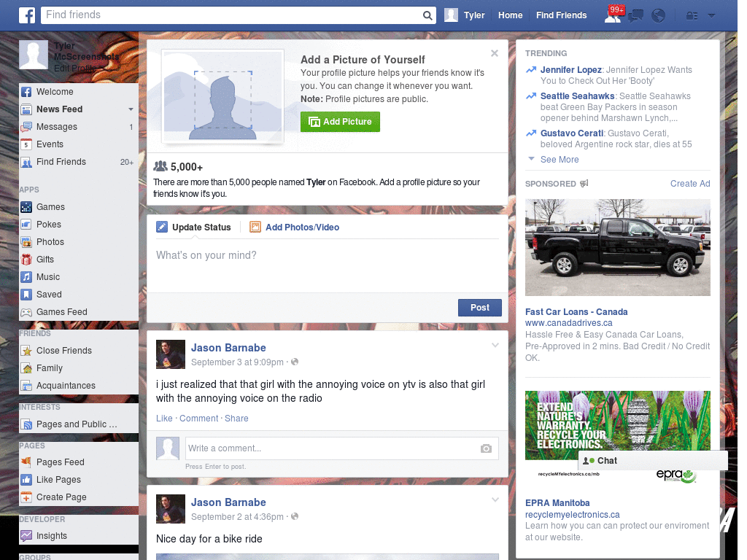Click the search magnifier icon
747x560 pixels.
[427, 16]
